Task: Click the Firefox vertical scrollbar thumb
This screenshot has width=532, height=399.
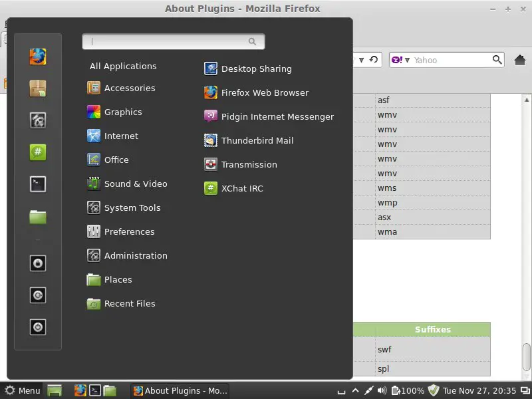Action: (x=527, y=357)
